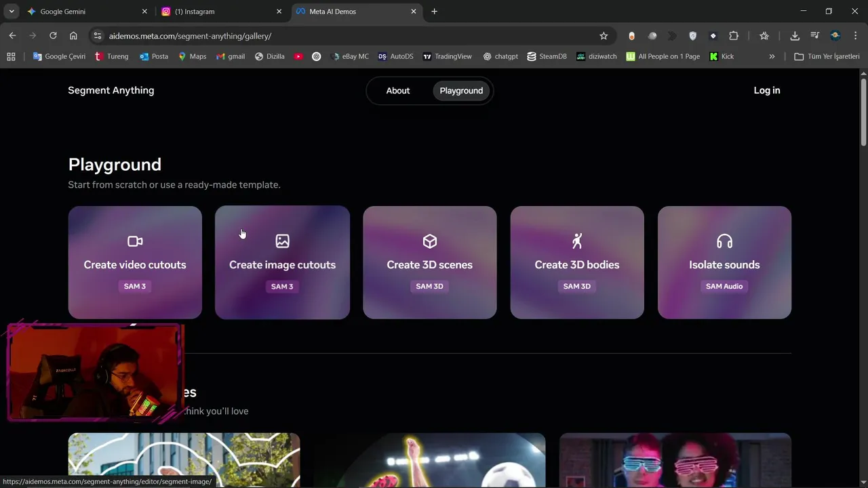Open the SteamDB bookmark
Image resolution: width=868 pixels, height=488 pixels.
pyautogui.click(x=547, y=56)
